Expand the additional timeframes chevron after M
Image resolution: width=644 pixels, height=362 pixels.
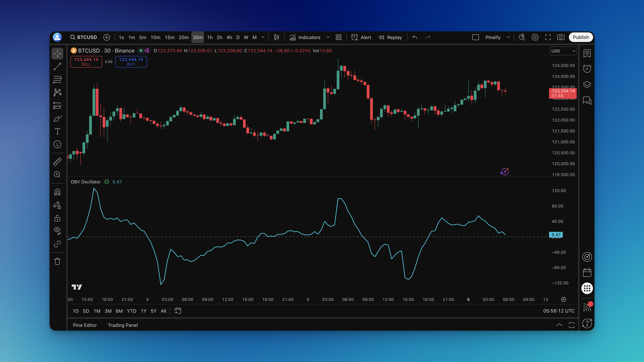coord(263,37)
